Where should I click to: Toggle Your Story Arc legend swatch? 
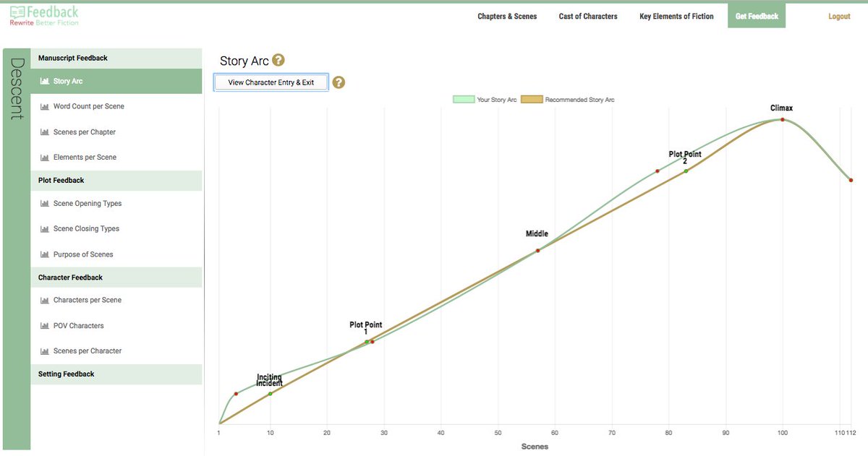(464, 100)
